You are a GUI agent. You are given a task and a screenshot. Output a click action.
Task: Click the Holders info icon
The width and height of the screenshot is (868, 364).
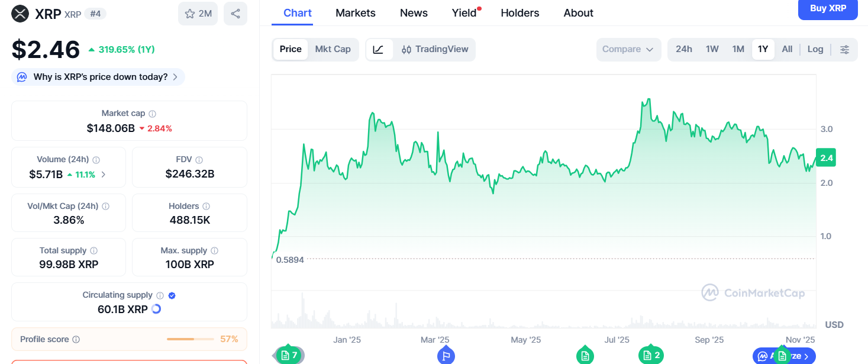point(206,207)
